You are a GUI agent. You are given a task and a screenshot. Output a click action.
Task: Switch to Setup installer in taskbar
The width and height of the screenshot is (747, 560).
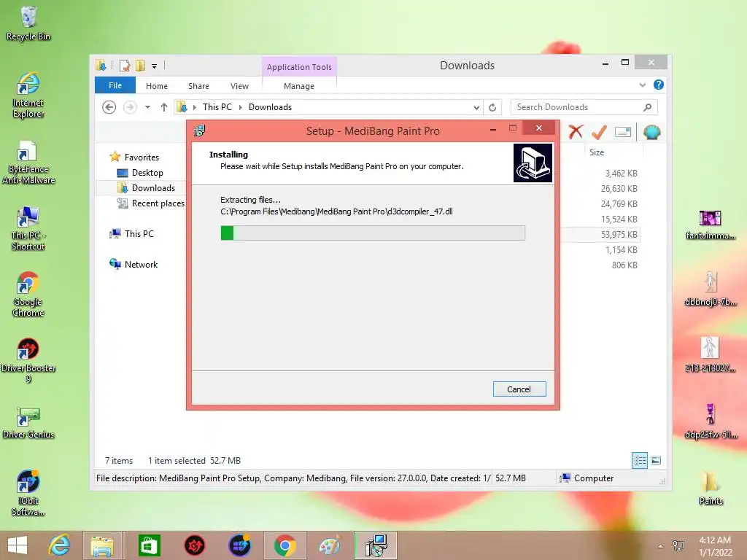tap(376, 545)
